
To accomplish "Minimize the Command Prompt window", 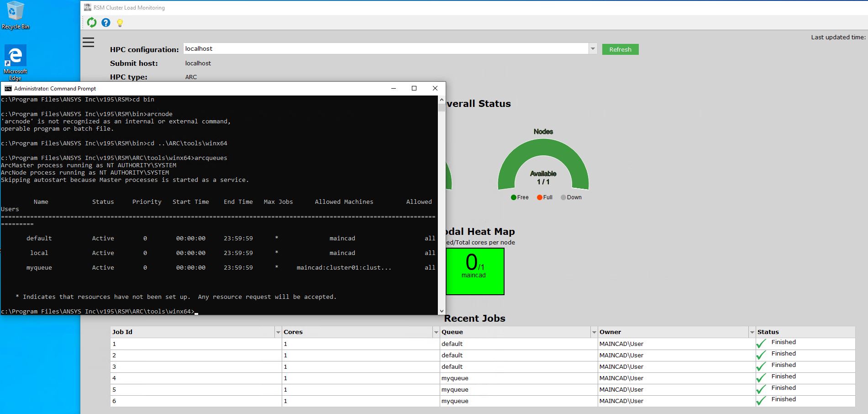I will (x=394, y=88).
